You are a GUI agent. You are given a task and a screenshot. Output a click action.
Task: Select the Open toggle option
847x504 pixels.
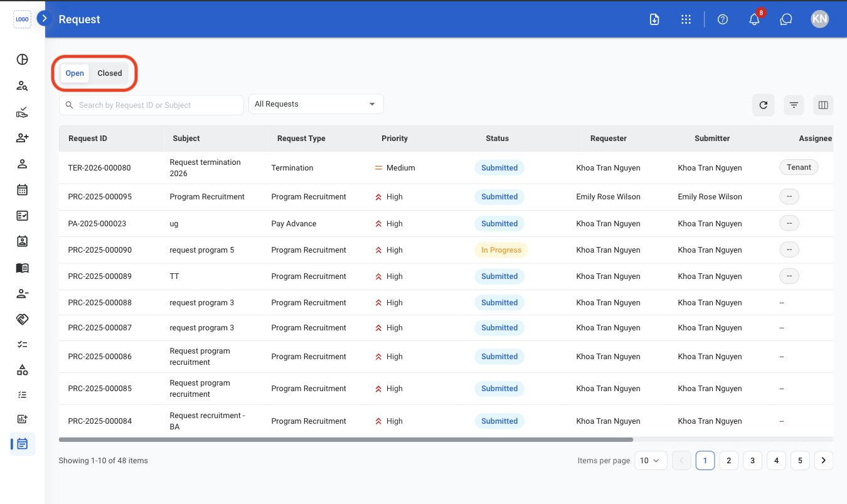click(75, 73)
